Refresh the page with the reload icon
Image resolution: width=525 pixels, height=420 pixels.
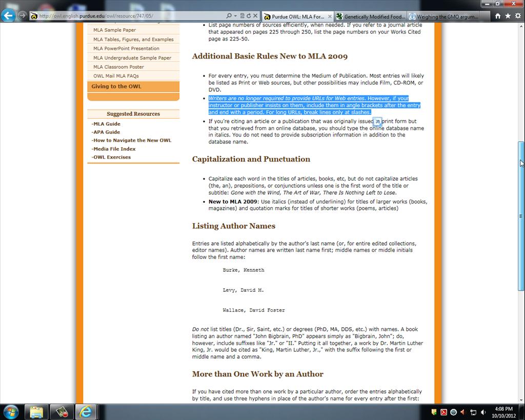(x=249, y=16)
